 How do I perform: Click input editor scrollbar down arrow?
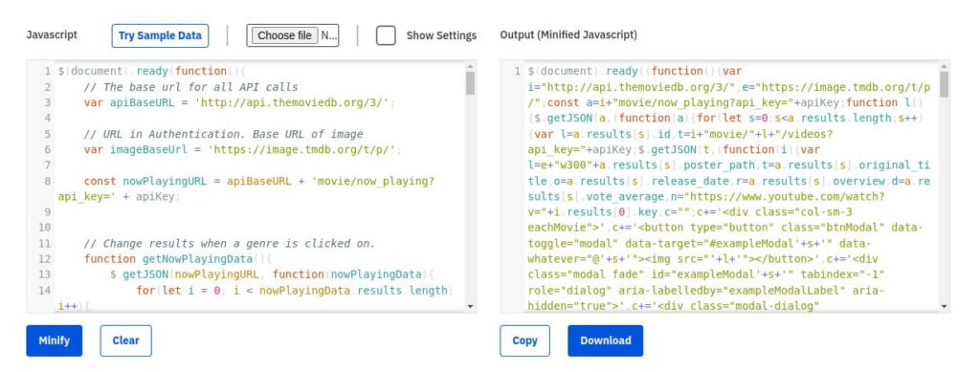click(x=470, y=306)
